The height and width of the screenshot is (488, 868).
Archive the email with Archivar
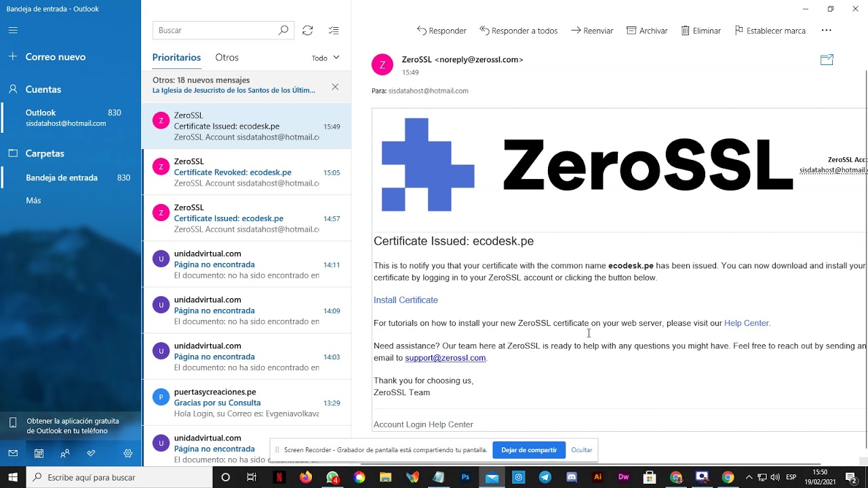[x=647, y=30]
